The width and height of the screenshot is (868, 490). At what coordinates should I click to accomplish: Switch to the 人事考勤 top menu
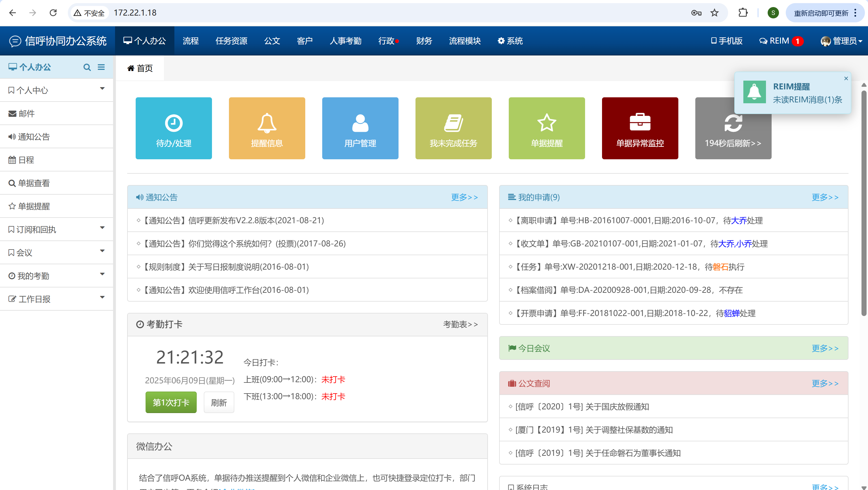(x=345, y=41)
